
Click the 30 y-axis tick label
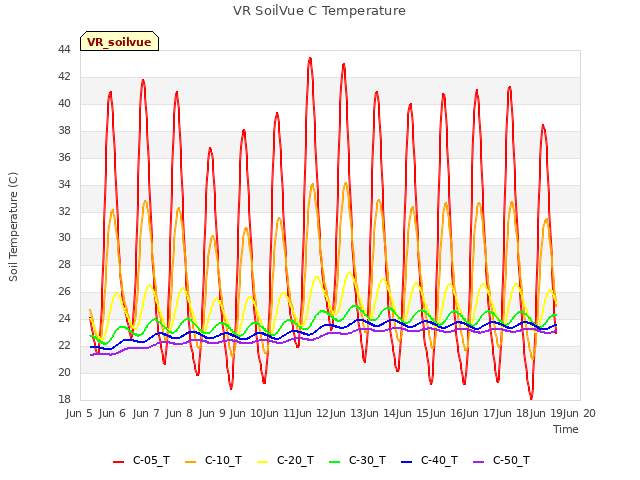click(64, 237)
